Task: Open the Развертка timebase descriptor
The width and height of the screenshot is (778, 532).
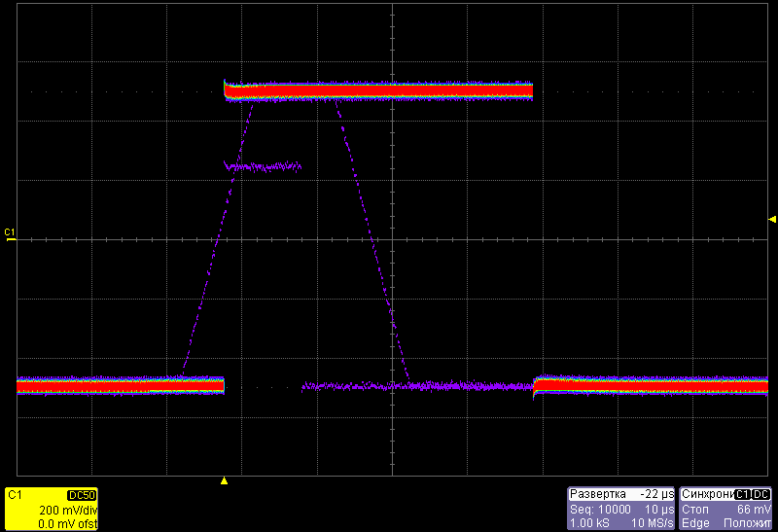Action: [620, 509]
